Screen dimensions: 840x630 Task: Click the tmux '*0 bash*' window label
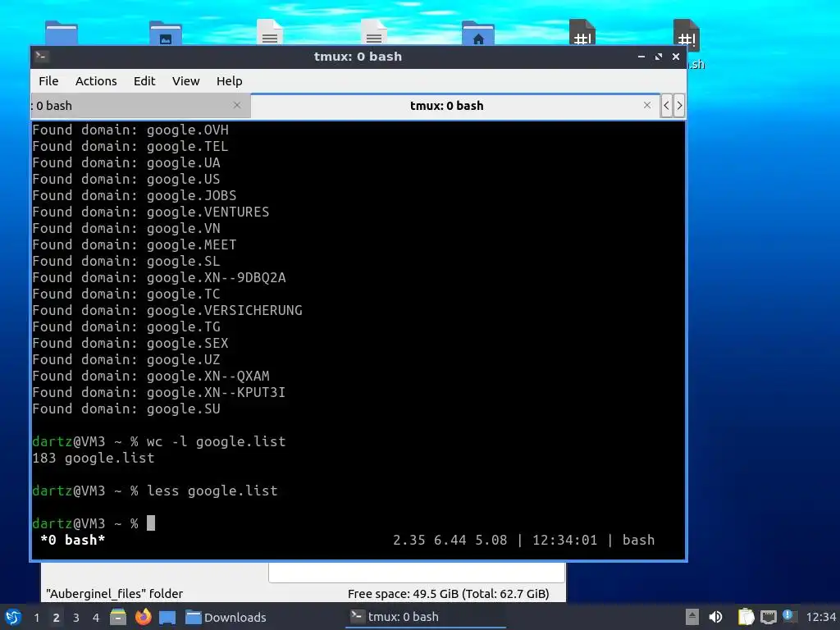[72, 540]
